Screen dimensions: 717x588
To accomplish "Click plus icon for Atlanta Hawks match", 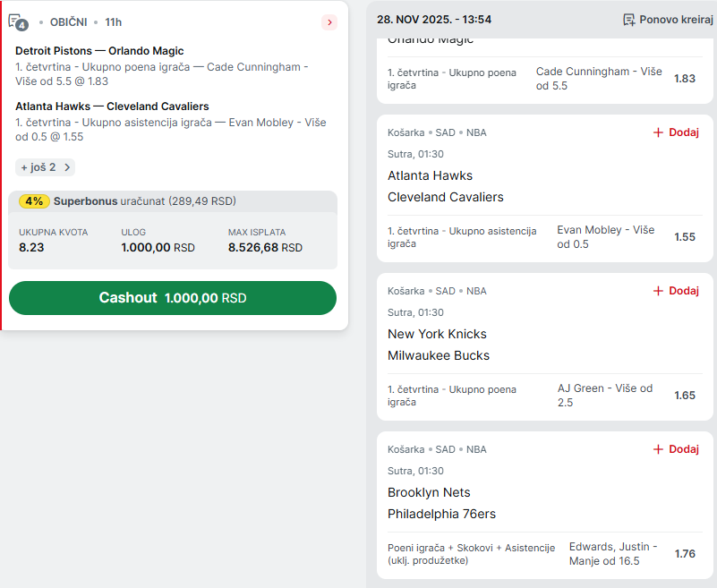I will click(658, 132).
